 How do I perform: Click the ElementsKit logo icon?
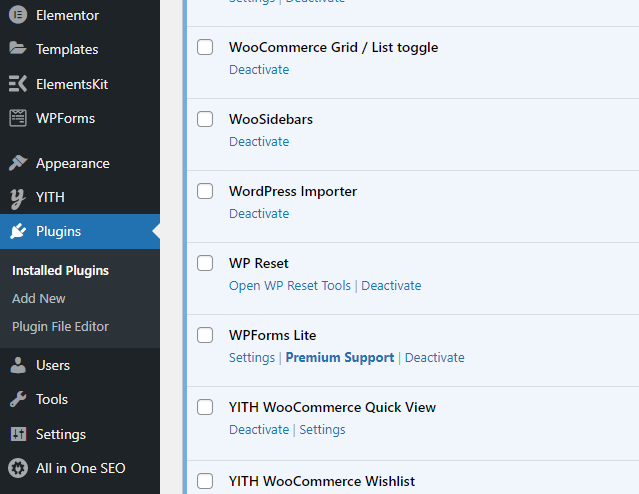click(18, 84)
